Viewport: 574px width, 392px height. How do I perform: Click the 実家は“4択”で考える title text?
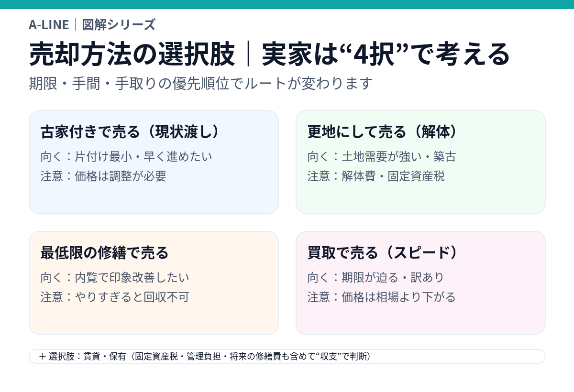pos(386,54)
